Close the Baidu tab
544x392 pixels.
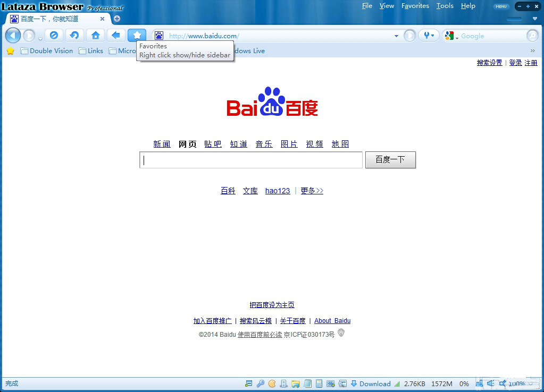coord(102,19)
